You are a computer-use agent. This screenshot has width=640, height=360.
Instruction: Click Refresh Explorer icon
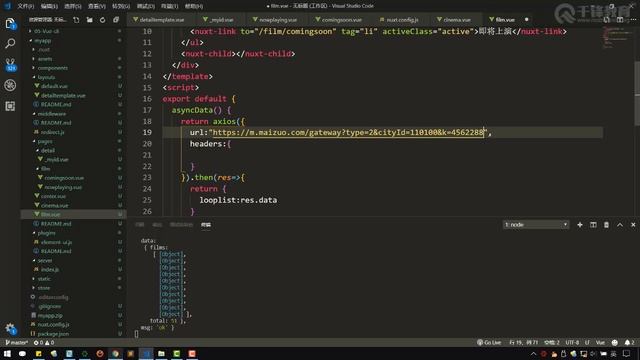coord(102,20)
